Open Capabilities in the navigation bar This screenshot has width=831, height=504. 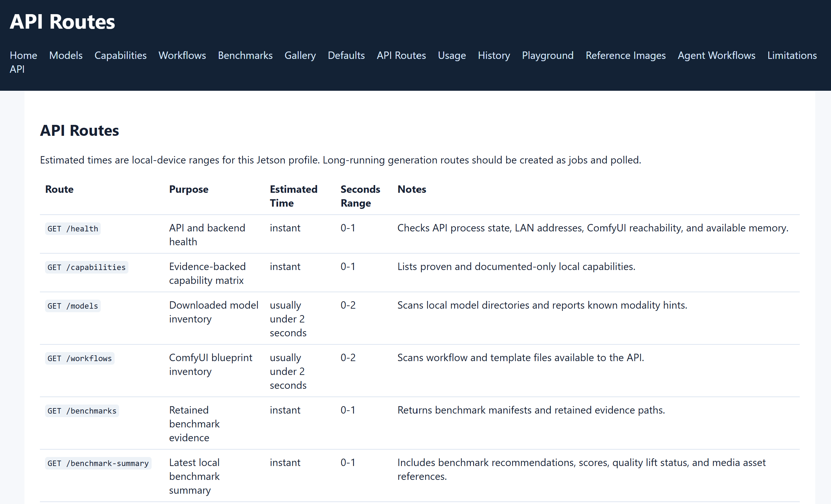[x=120, y=55]
